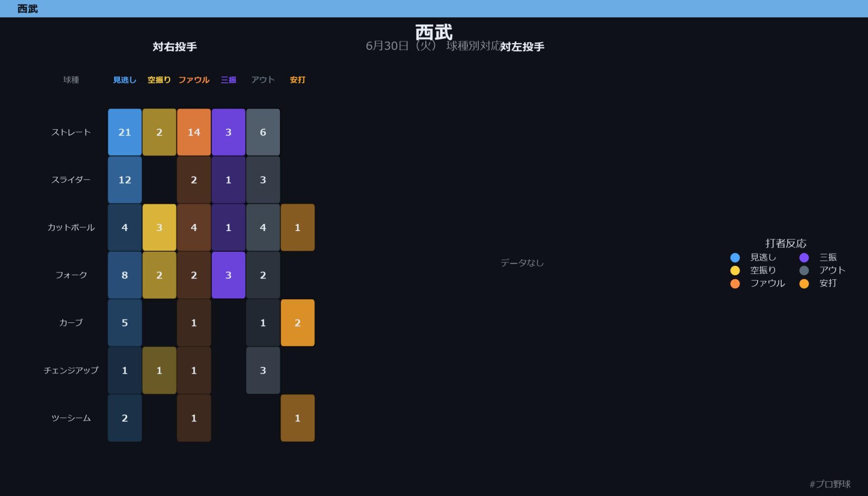The image size is (868, 496).
Task: Select the スライダー 三振 cell showing 1
Action: click(228, 180)
